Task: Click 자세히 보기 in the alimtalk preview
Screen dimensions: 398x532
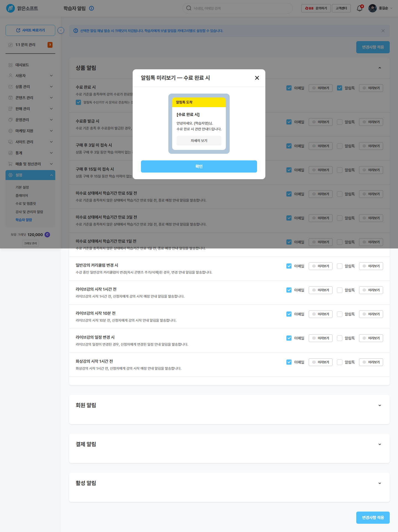Action: (199, 141)
